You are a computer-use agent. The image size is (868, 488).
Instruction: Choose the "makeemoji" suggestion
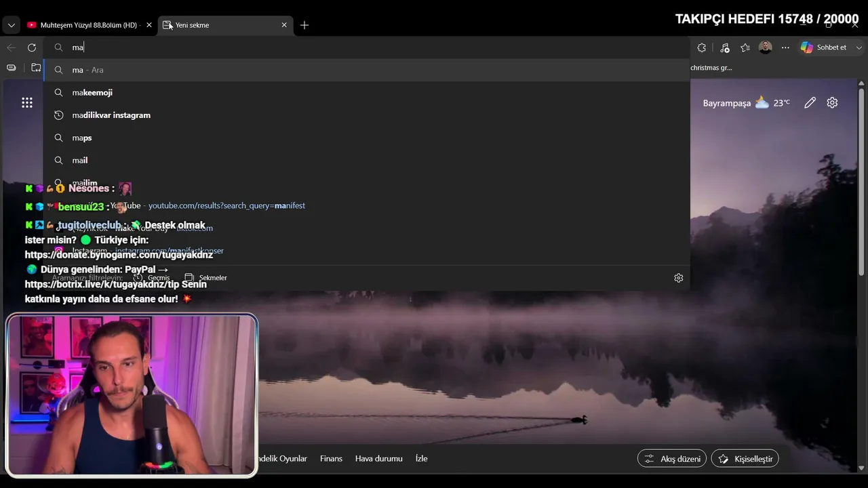[x=366, y=92]
